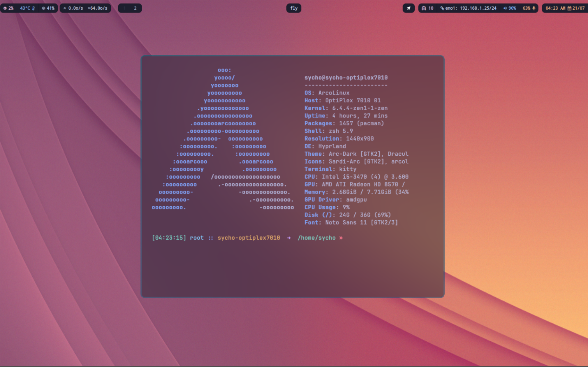Mute audio via the speaker icon
Viewport: 588px width, 367px height.
coord(505,8)
